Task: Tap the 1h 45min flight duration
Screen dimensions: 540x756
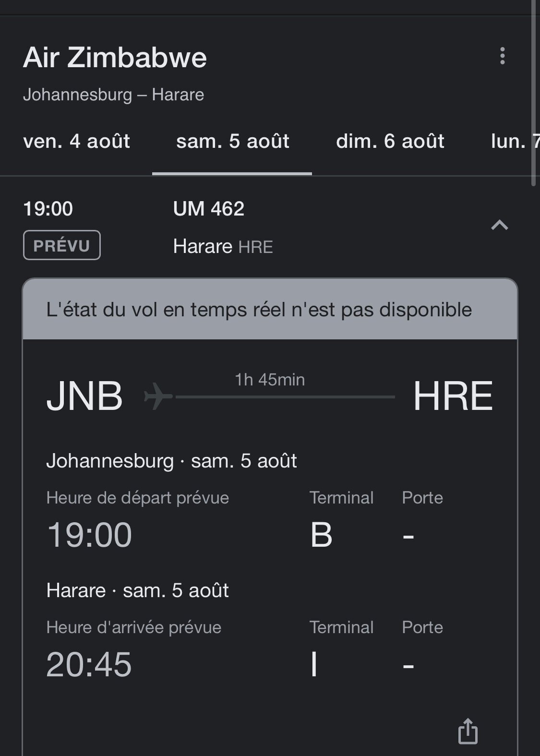Action: (270, 380)
